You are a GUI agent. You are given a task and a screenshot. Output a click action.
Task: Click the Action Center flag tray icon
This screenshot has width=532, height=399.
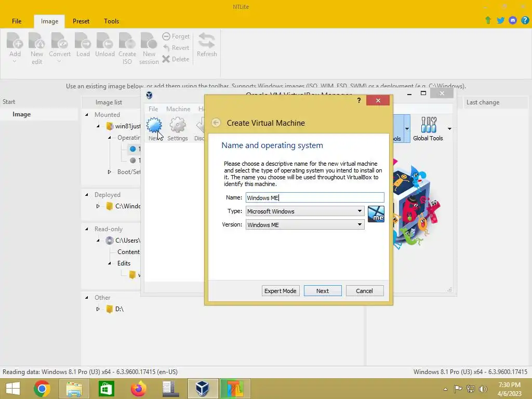(x=458, y=389)
